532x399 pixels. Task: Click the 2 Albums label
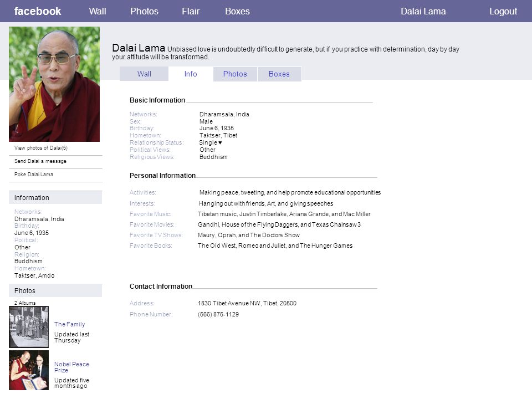coord(25,303)
